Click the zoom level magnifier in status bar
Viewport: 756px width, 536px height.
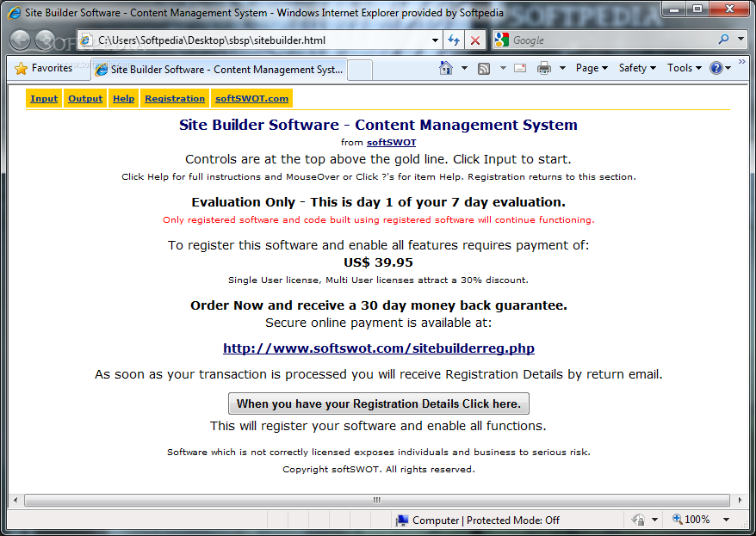coord(678,519)
